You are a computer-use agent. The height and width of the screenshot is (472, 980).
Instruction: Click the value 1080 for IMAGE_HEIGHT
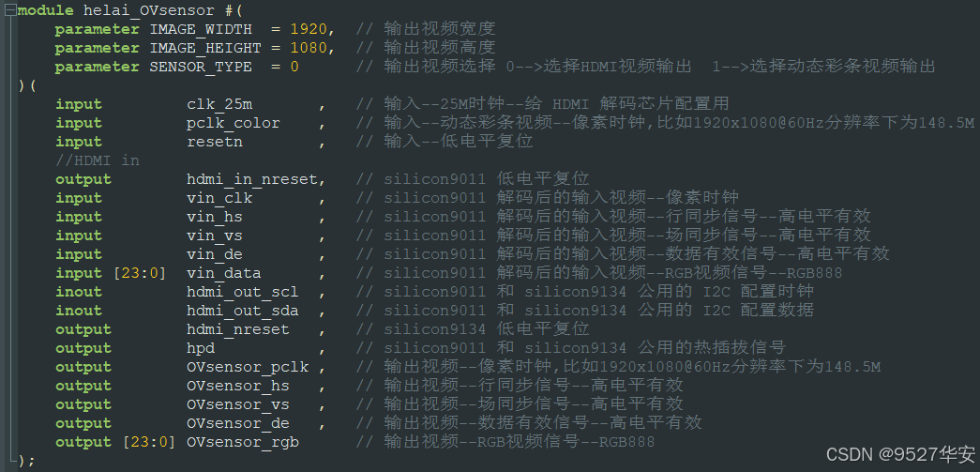click(x=309, y=48)
